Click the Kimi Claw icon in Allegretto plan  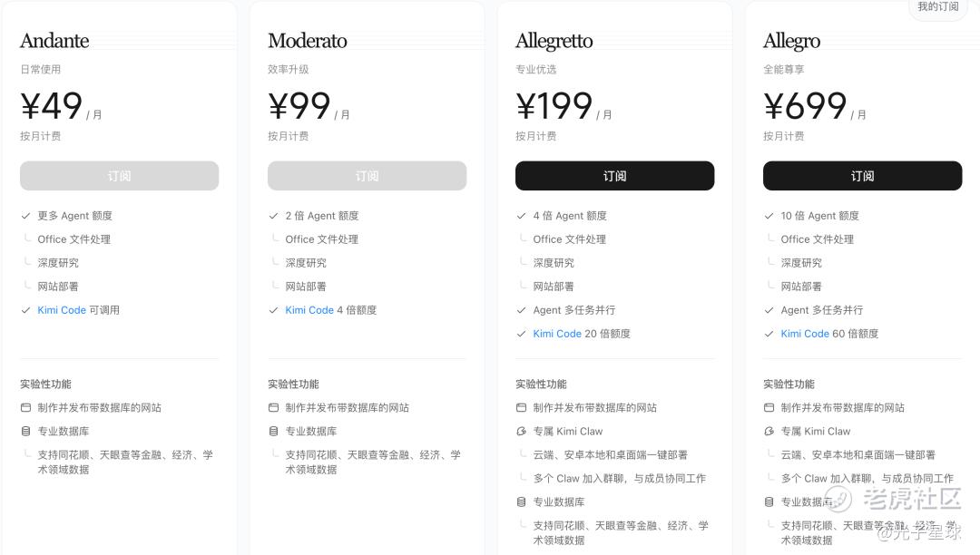tap(521, 432)
